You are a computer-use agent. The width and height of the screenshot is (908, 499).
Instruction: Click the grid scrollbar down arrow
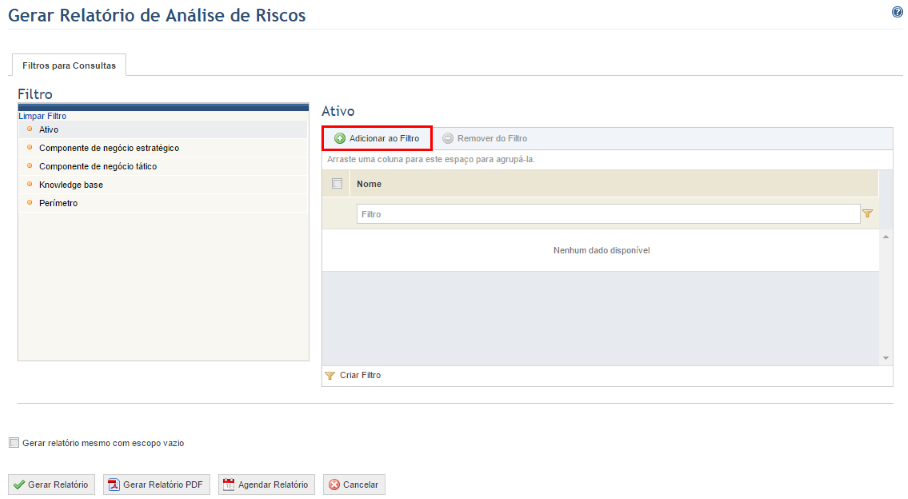click(885, 358)
